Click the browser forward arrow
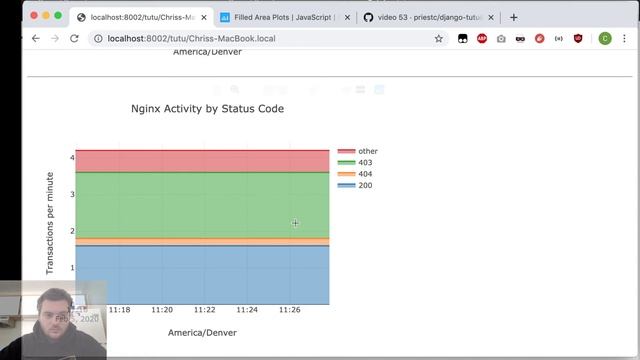Image resolution: width=640 pixels, height=360 pixels. (x=55, y=38)
